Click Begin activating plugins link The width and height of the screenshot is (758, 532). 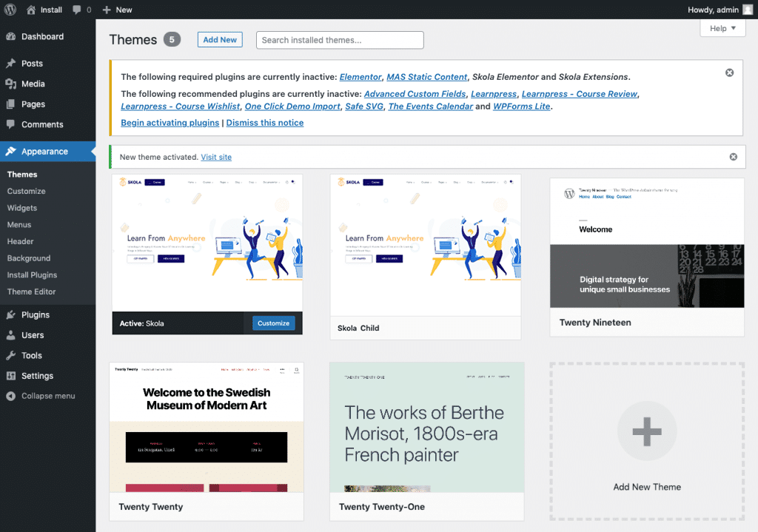170,123
